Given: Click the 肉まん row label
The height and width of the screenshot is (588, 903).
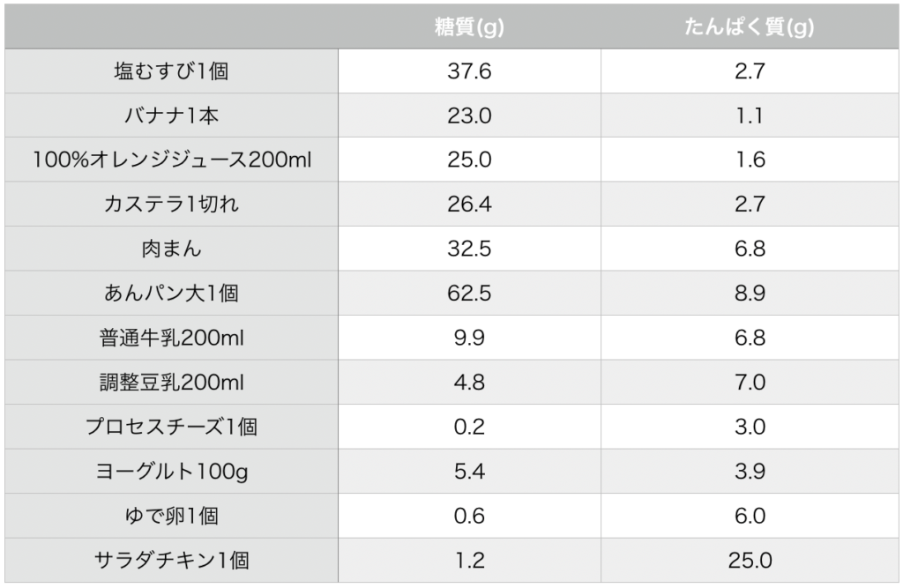Looking at the screenshot, I should pos(172,249).
